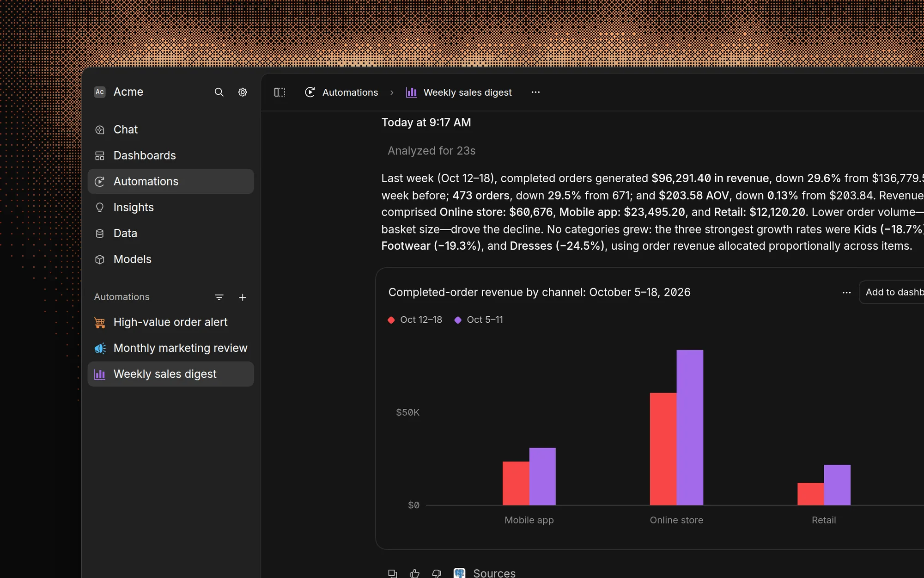The width and height of the screenshot is (924, 578).
Task: Open more options next to breadcrumb title
Action: 535,92
